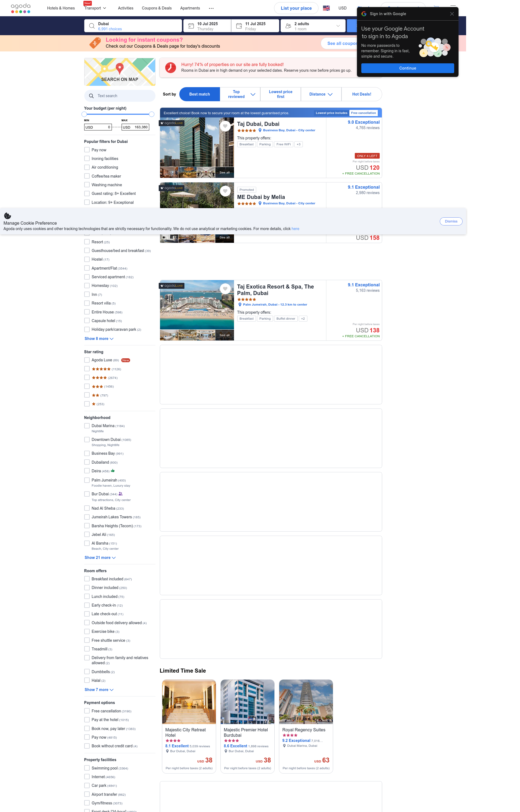Image resolution: width=520 pixels, height=812 pixels.
Task: Dismiss the cookie preference banner
Action: pos(451,221)
